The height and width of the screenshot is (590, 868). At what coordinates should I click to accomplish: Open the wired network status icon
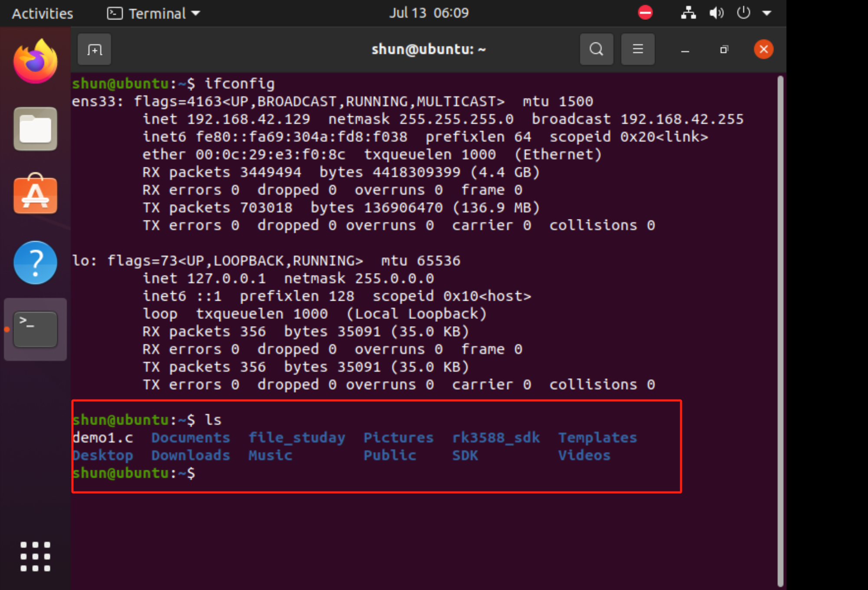coord(688,13)
